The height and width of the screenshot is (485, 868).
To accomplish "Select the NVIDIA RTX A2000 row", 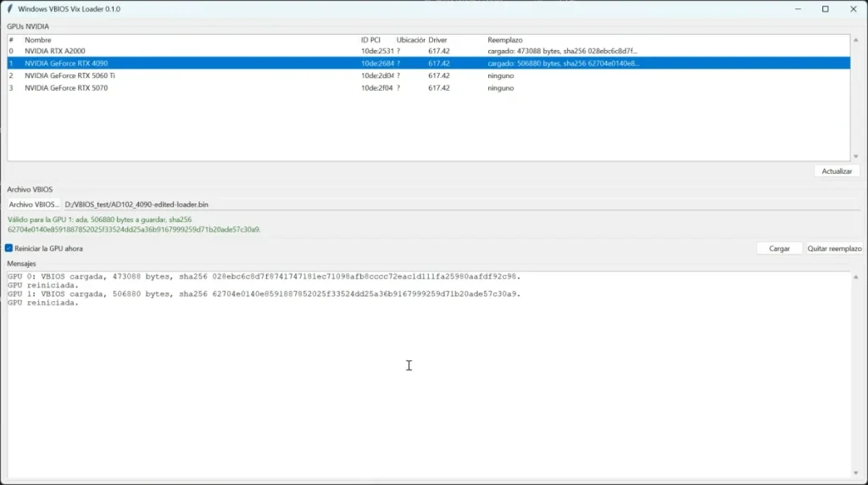I will pyautogui.click(x=428, y=51).
